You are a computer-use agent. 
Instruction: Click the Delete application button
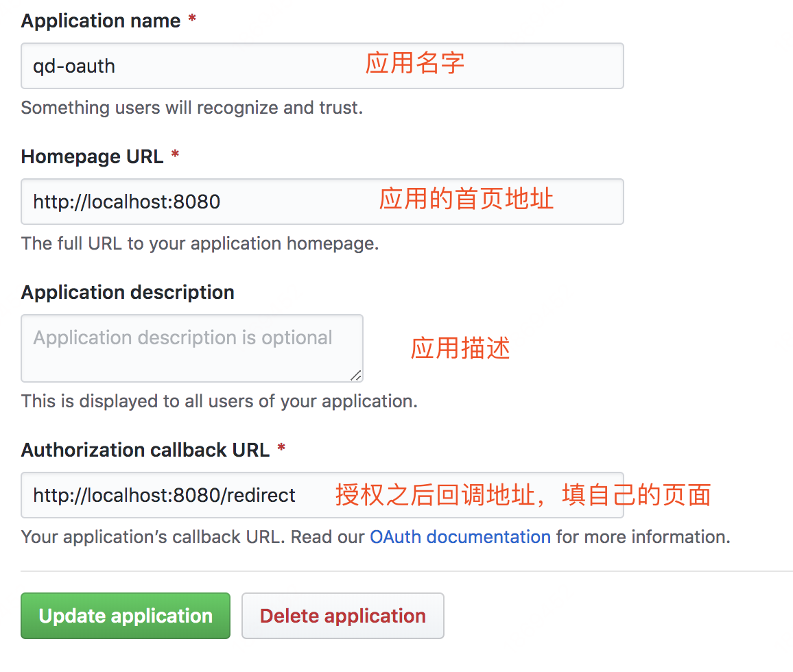tap(343, 616)
